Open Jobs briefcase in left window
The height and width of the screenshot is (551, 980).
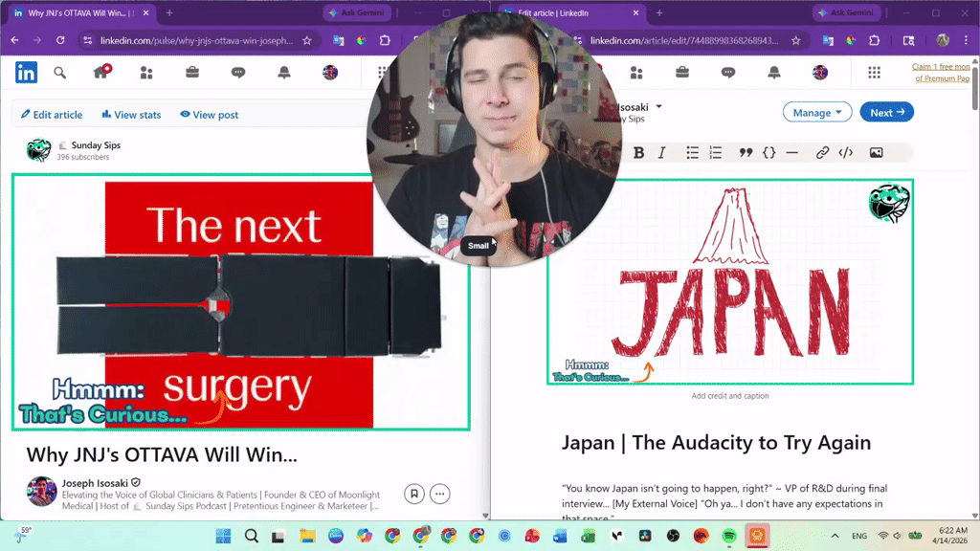tap(192, 73)
